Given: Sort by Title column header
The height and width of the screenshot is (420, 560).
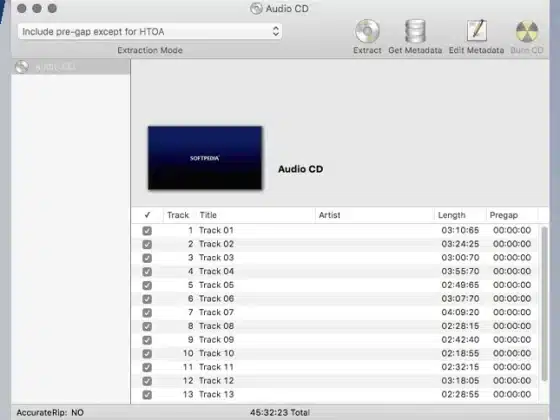Looking at the screenshot, I should click(x=255, y=215).
